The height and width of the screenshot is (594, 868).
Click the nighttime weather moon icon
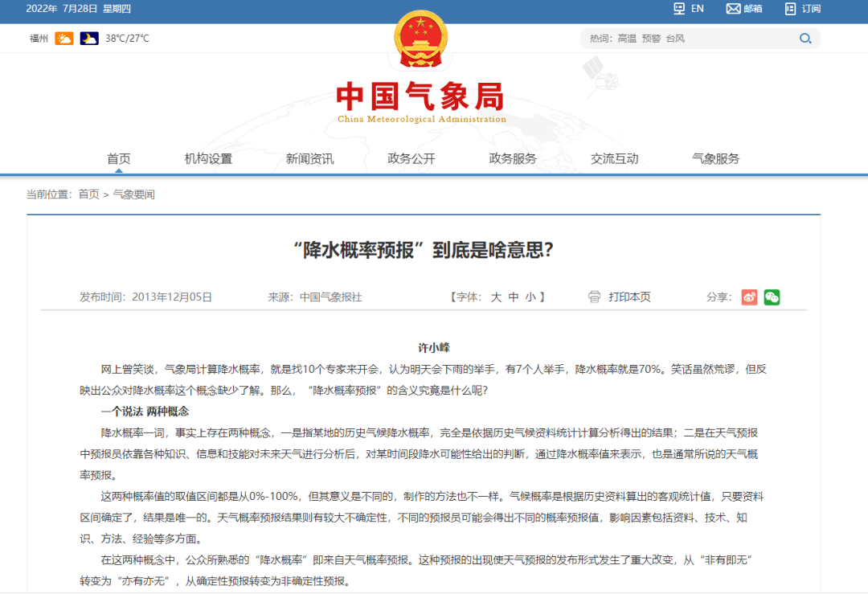point(89,39)
